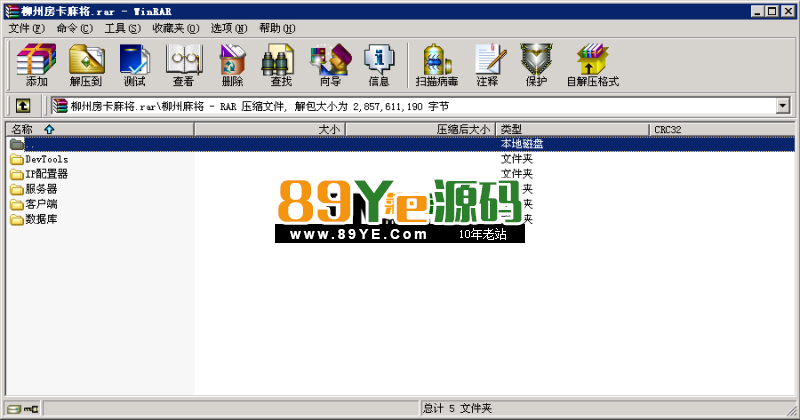Select the parent folder '..' row
This screenshot has width=800, height=420.
point(401,144)
